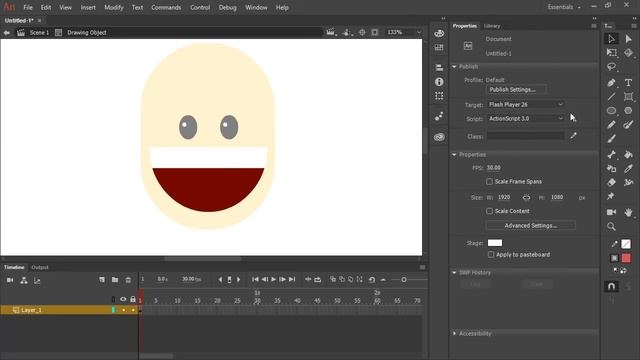Open Properties panel options menu
This screenshot has height=360, width=640.
point(594,26)
